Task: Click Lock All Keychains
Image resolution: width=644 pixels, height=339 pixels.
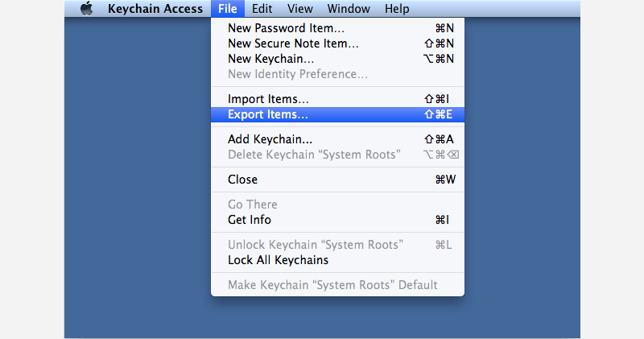Action: pos(278,260)
